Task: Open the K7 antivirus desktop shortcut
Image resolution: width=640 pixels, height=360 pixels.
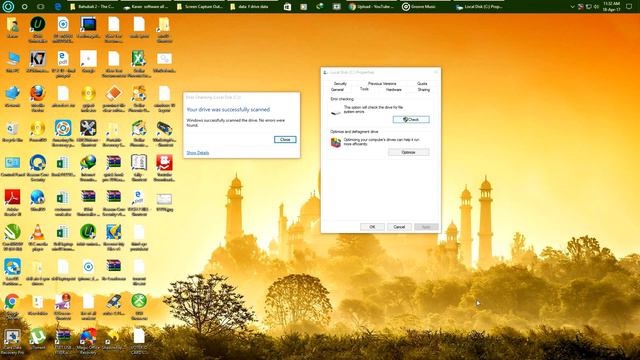Action: [38, 62]
